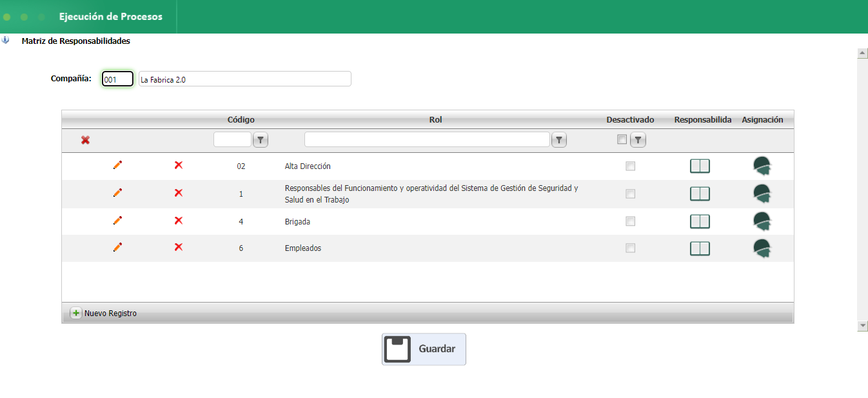Viewport: 868px width, 398px height.
Task: Click the Compañía code input field
Action: (117, 79)
